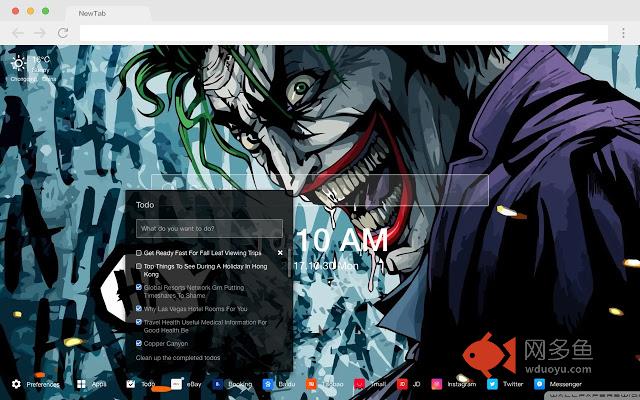This screenshot has height=400, width=640.
Task: Click the Preferences label
Action: pos(43,384)
